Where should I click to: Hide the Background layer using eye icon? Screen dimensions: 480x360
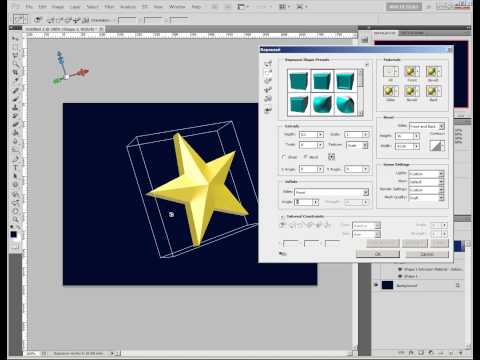pyautogui.click(x=376, y=285)
